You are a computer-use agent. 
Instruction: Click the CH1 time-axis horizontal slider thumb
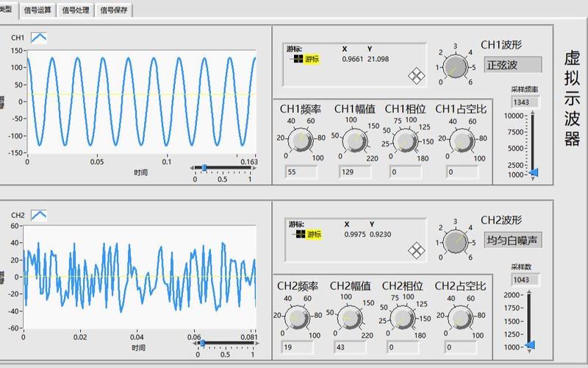(204, 168)
